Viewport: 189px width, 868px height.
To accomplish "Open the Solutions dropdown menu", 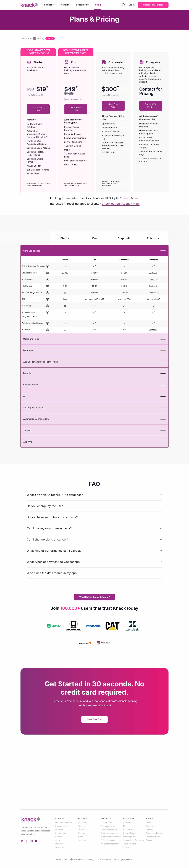I will pyautogui.click(x=49, y=5).
